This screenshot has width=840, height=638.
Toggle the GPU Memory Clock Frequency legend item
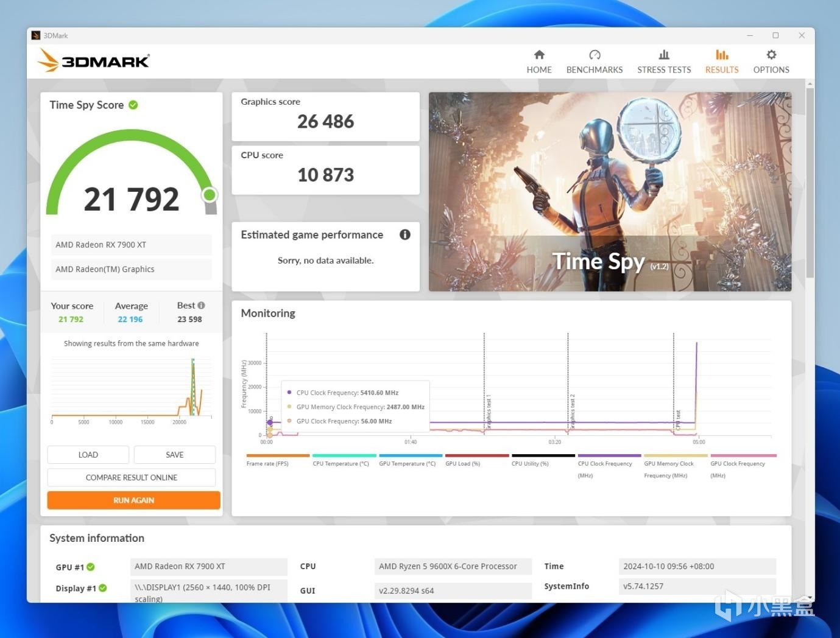tap(676, 466)
